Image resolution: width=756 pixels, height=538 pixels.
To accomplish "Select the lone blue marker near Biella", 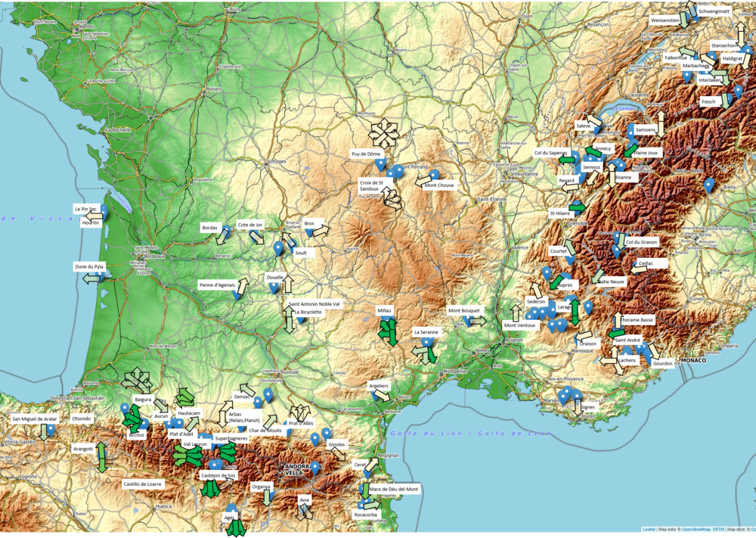I will [709, 184].
